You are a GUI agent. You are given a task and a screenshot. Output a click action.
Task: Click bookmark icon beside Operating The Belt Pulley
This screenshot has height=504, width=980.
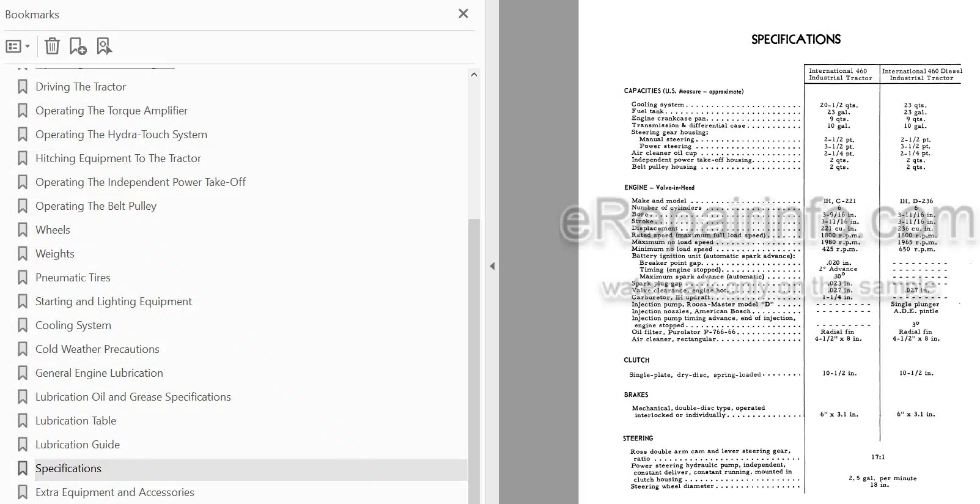[23, 206]
